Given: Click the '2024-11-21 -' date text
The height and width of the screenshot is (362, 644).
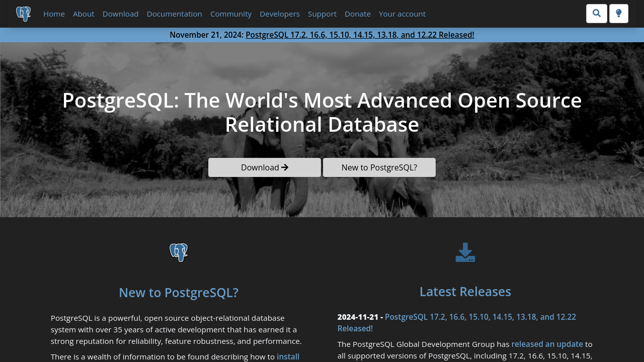Looking at the screenshot, I should coord(360,317).
